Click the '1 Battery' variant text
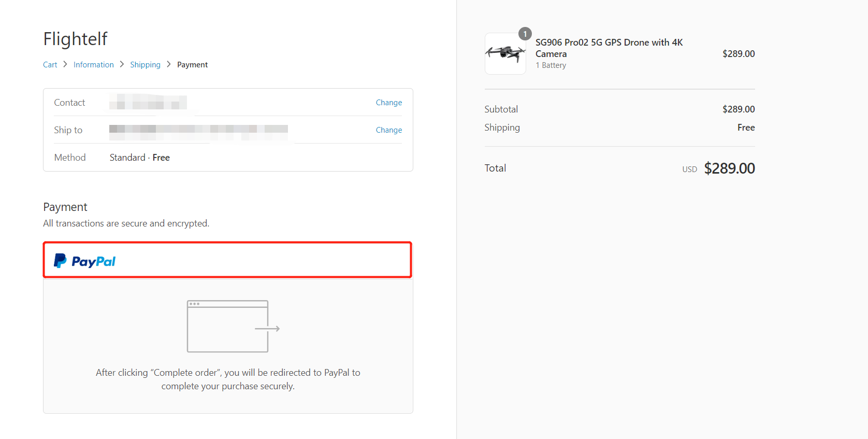The width and height of the screenshot is (868, 439). coord(551,65)
